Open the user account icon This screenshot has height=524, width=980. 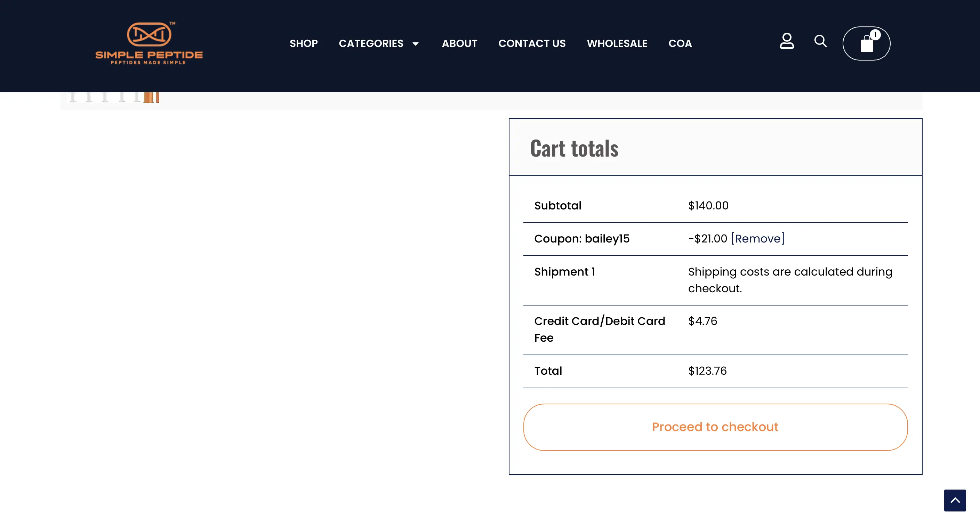pos(787,41)
